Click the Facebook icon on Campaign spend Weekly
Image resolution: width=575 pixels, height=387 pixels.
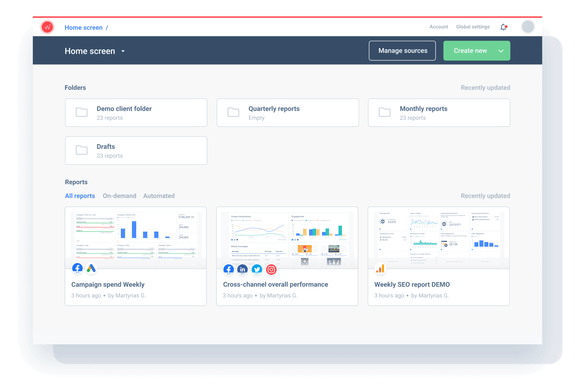point(77,268)
